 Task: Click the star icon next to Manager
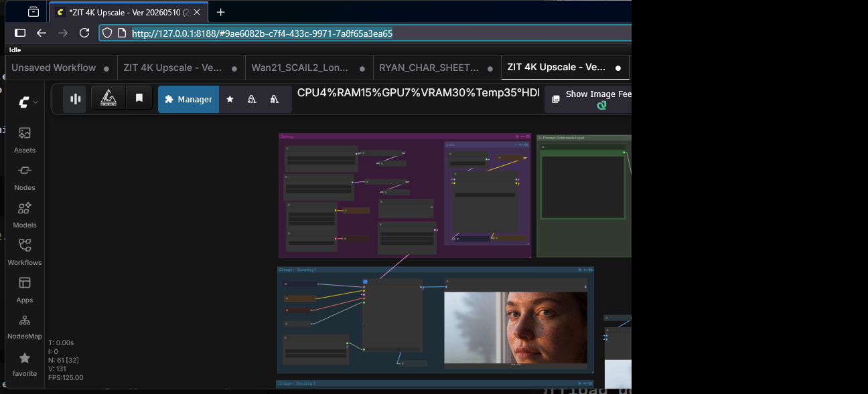[x=230, y=99]
